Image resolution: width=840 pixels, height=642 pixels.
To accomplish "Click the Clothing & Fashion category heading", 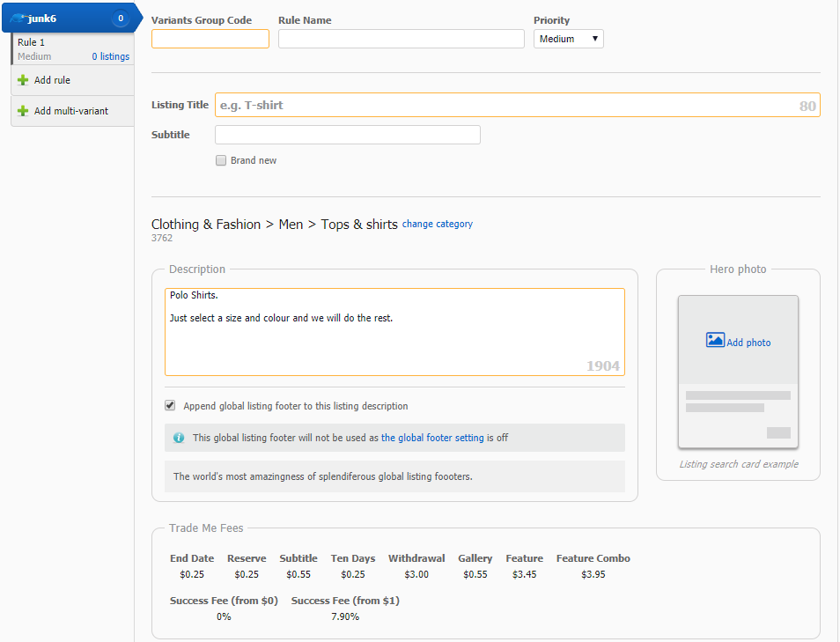I will [206, 224].
